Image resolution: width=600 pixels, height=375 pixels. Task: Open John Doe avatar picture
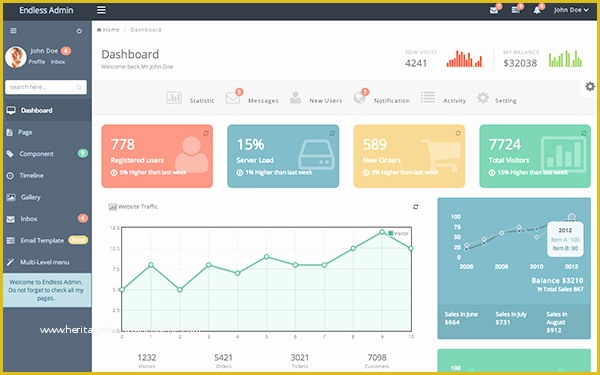tap(16, 57)
